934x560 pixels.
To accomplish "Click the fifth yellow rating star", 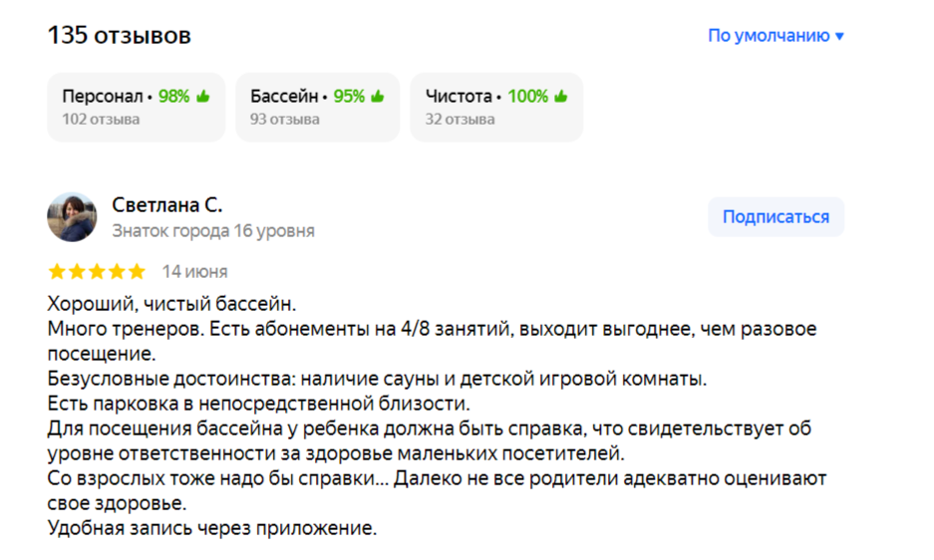I will tap(137, 272).
